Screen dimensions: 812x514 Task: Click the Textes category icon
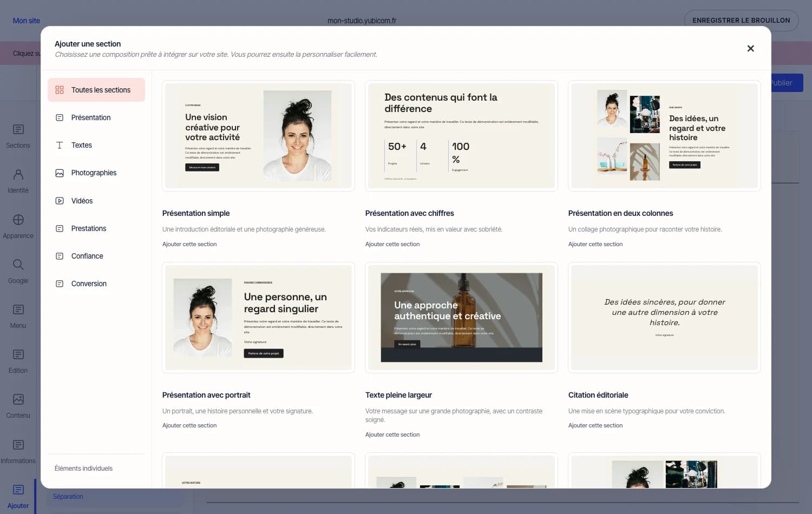click(x=60, y=145)
